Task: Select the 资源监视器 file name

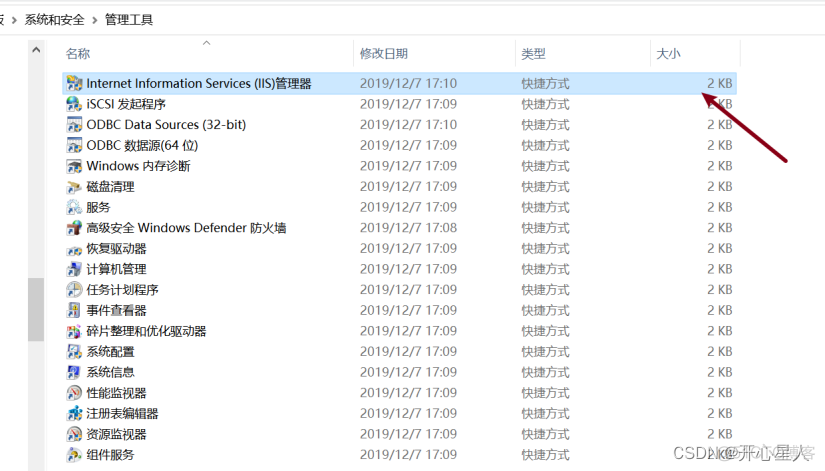Action: click(116, 434)
